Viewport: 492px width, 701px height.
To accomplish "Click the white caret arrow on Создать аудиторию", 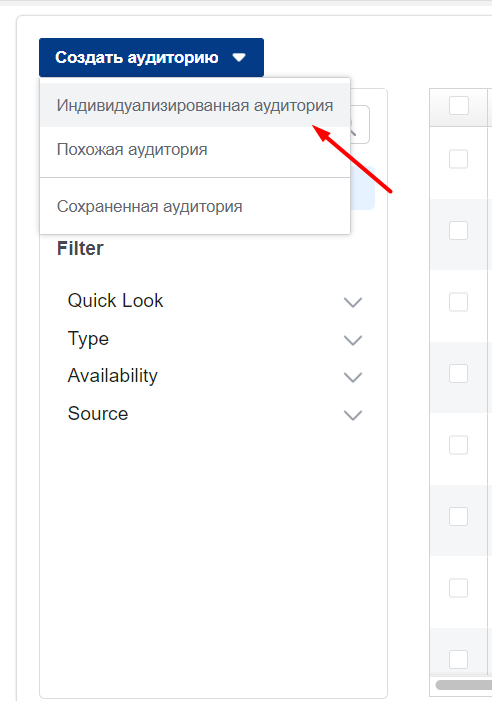I will [x=240, y=58].
